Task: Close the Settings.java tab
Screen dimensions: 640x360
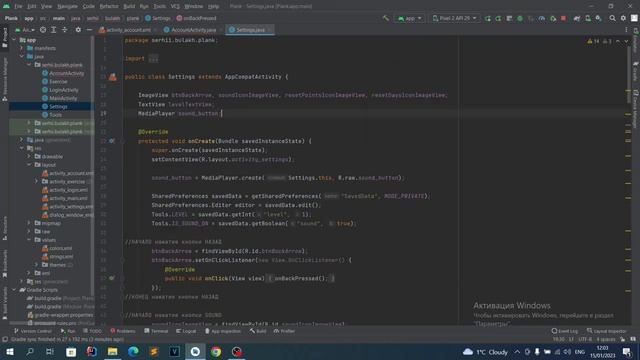Action: pos(270,30)
